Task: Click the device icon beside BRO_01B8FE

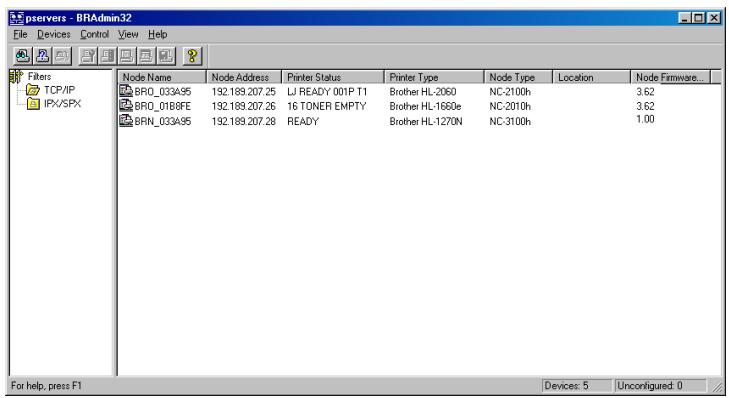Action: [126, 106]
